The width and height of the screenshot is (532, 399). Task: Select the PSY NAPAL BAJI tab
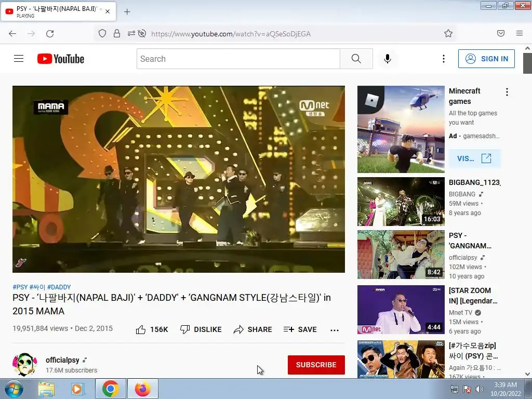point(58,11)
